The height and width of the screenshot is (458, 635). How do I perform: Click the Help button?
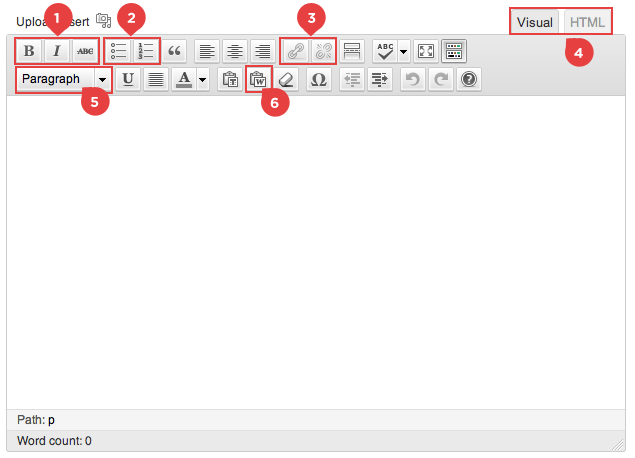click(x=468, y=80)
